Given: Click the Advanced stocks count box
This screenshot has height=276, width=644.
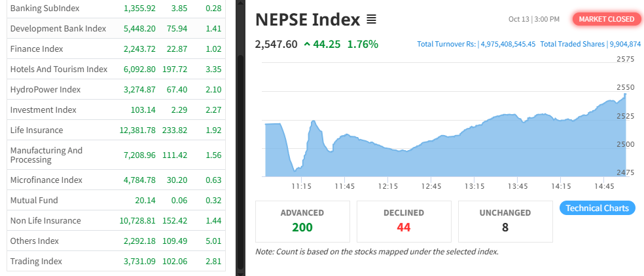Looking at the screenshot, I should (302, 221).
